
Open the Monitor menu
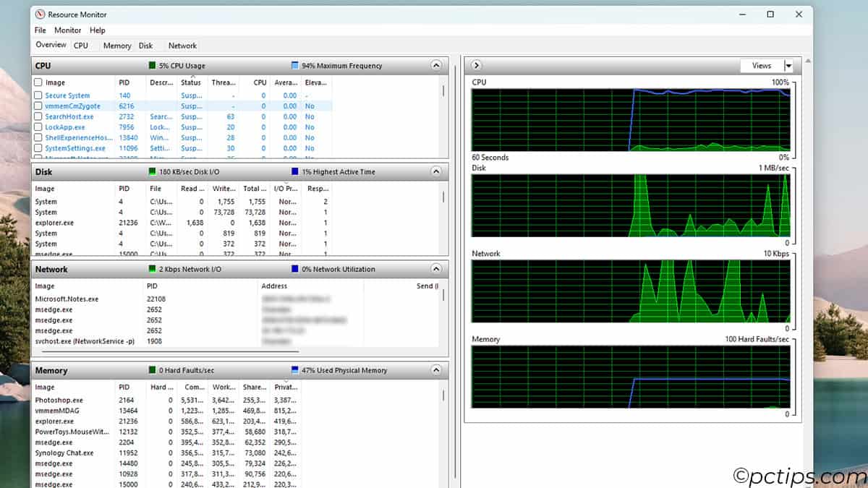click(67, 30)
